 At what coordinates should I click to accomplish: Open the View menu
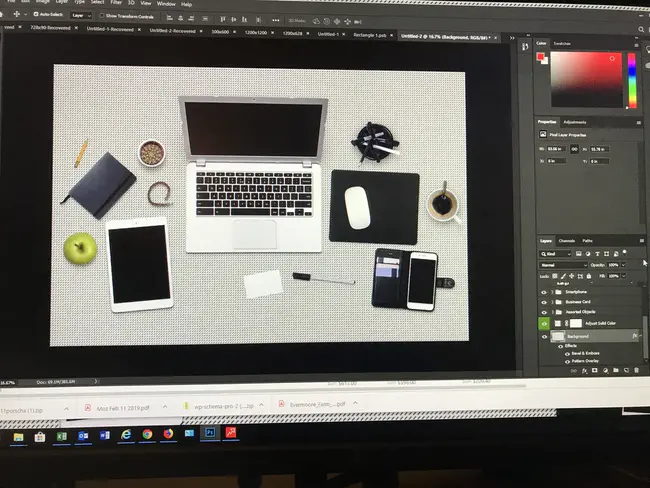[x=146, y=3]
